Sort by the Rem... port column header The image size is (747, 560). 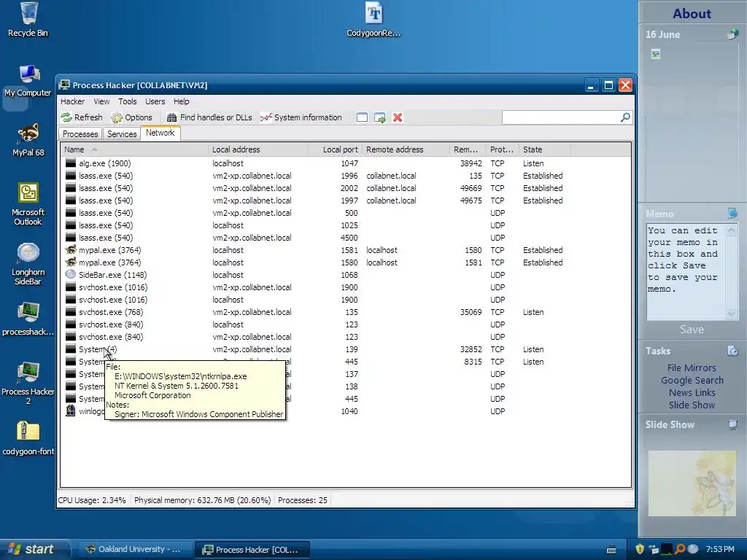(x=468, y=149)
